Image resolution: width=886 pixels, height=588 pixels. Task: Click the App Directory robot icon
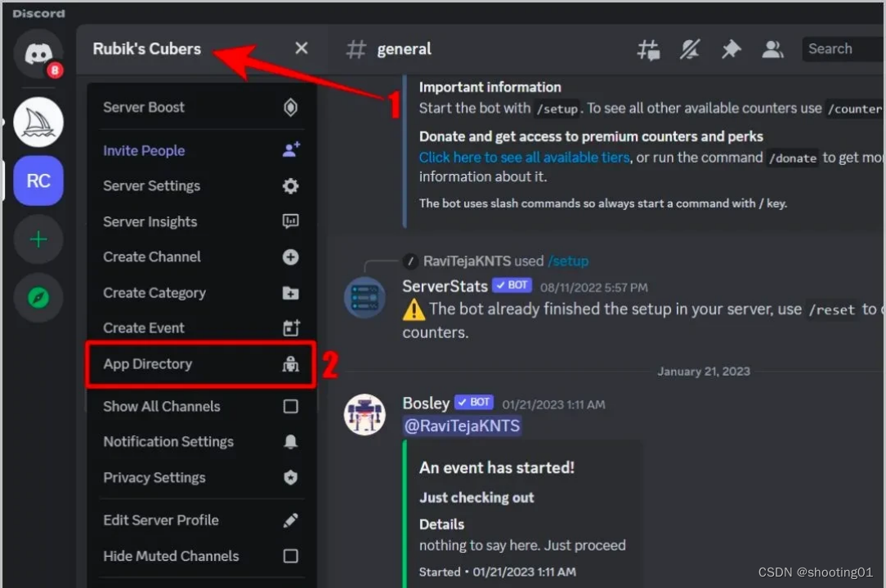point(290,364)
